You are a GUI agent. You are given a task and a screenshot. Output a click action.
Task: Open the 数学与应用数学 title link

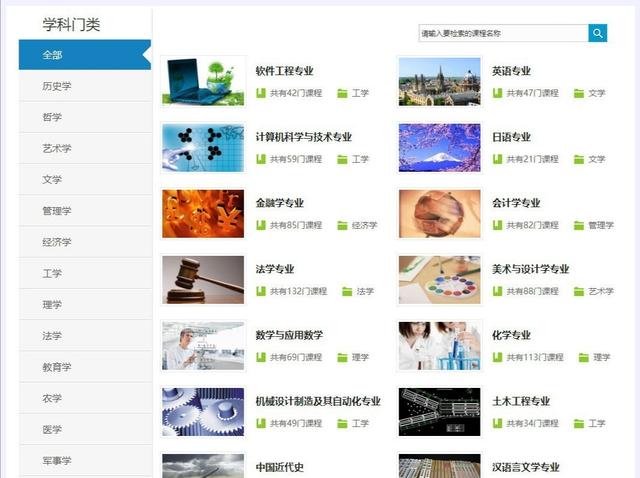coord(289,335)
